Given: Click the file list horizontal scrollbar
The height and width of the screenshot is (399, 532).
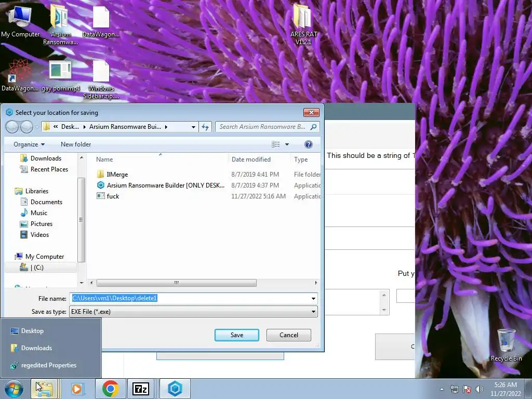Looking at the screenshot, I should (177, 283).
